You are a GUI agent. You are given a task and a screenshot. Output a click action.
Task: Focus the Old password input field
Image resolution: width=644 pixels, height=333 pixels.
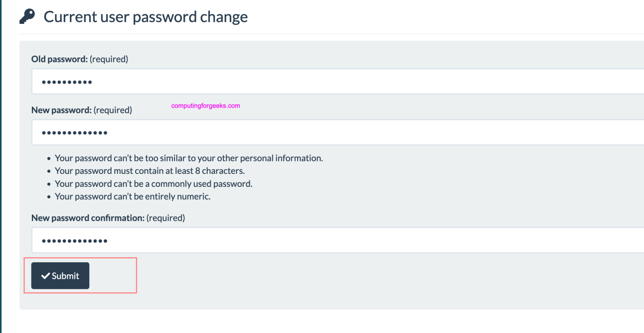335,82
